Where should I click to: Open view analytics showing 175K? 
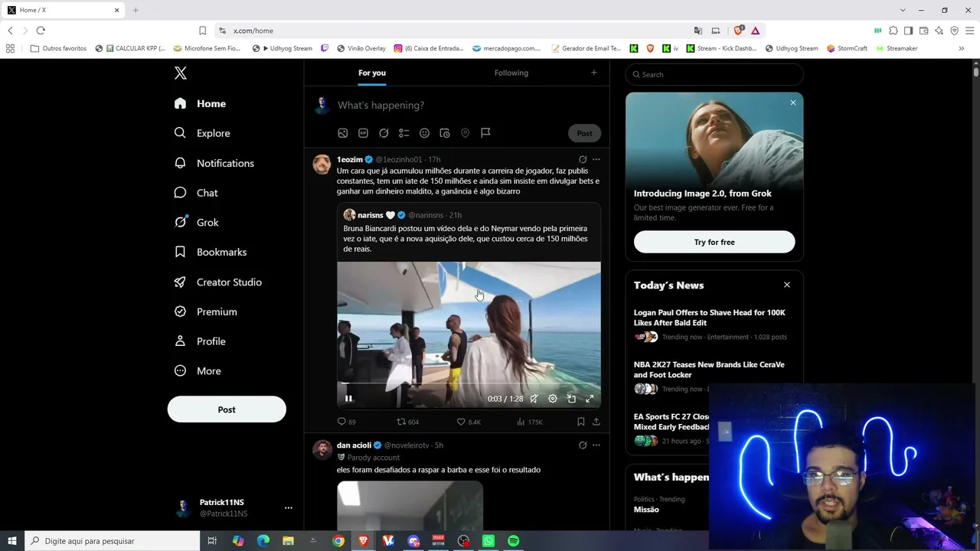pyautogui.click(x=530, y=422)
